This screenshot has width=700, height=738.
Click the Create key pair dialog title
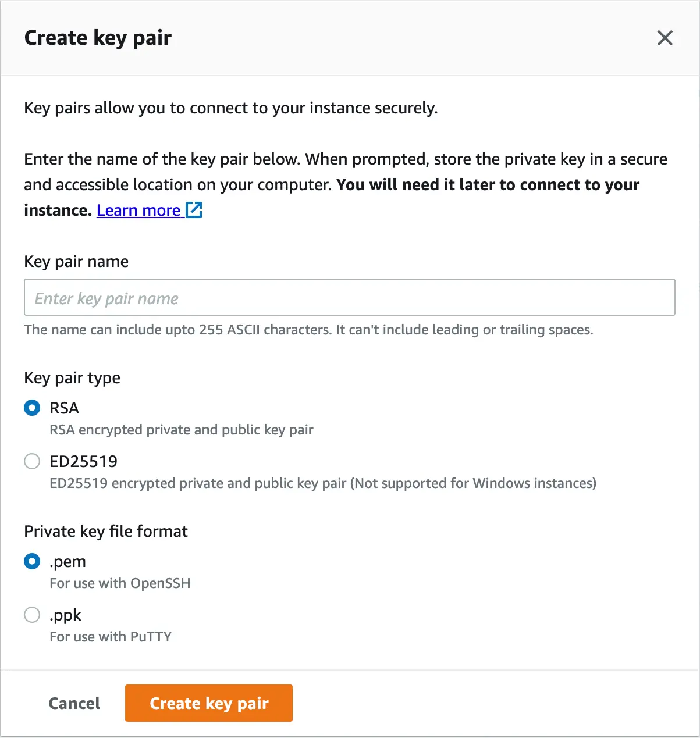98,37
